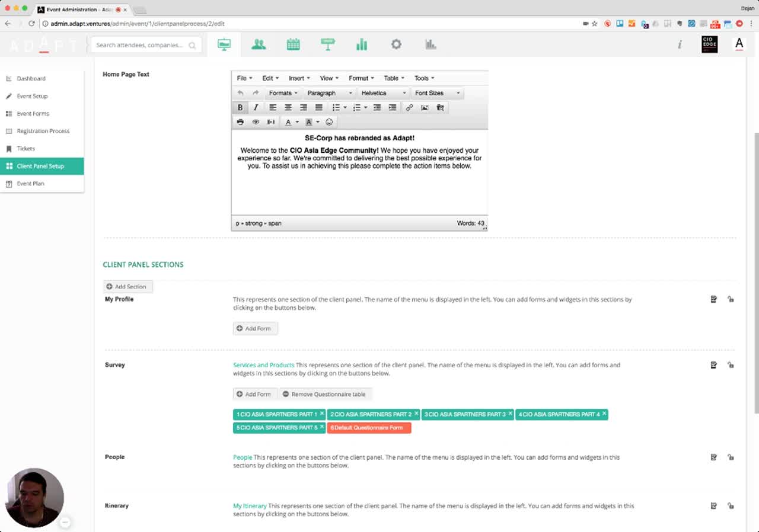Click the redo arrow in the editor
This screenshot has width=759, height=532.
[x=256, y=93]
